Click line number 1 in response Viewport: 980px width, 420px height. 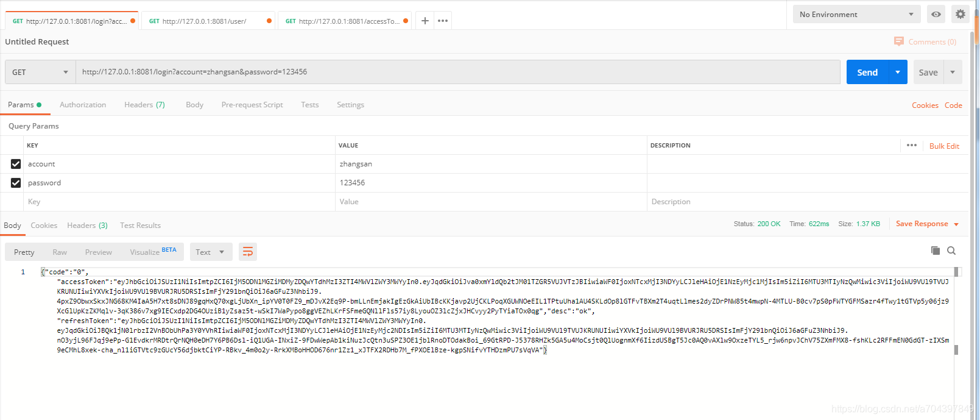(x=23, y=272)
